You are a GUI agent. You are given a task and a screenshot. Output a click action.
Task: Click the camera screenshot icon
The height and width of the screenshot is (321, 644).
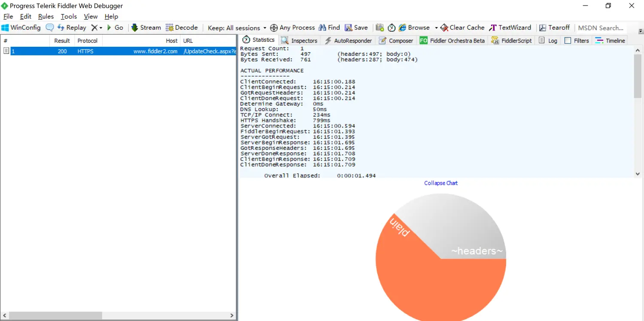pyautogui.click(x=380, y=28)
